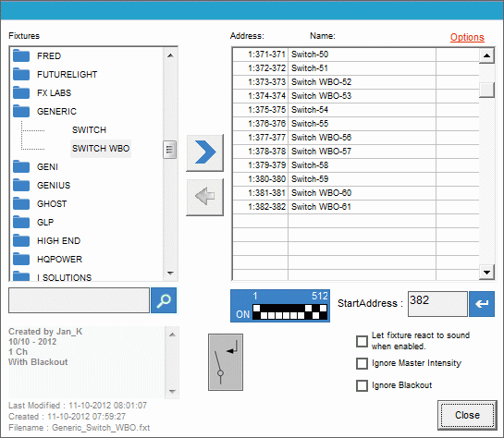Select the Switch WBO-56 row
The width and height of the screenshot is (504, 438).
[x=355, y=138]
